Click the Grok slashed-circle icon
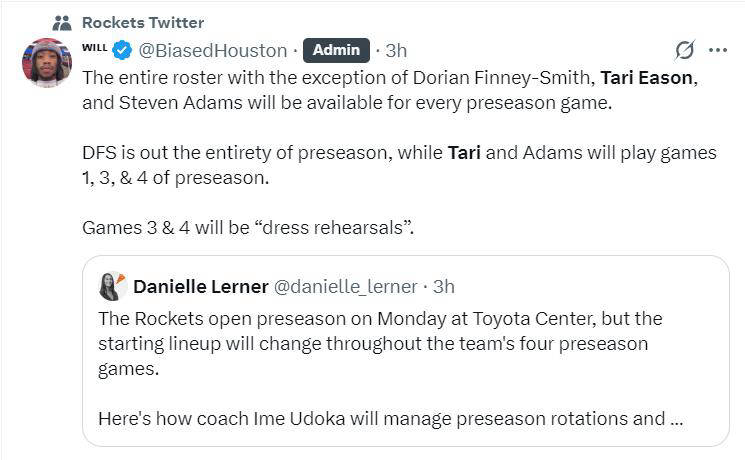 tap(685, 49)
